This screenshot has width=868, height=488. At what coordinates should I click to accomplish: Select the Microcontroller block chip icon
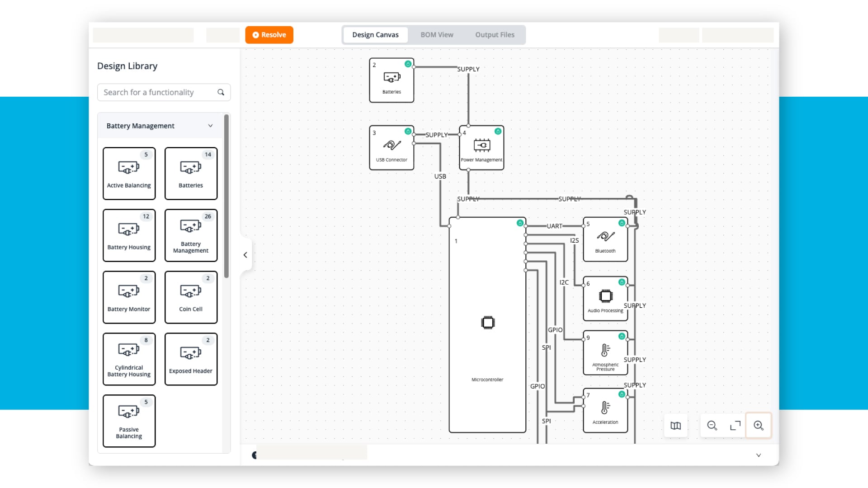[x=488, y=323]
